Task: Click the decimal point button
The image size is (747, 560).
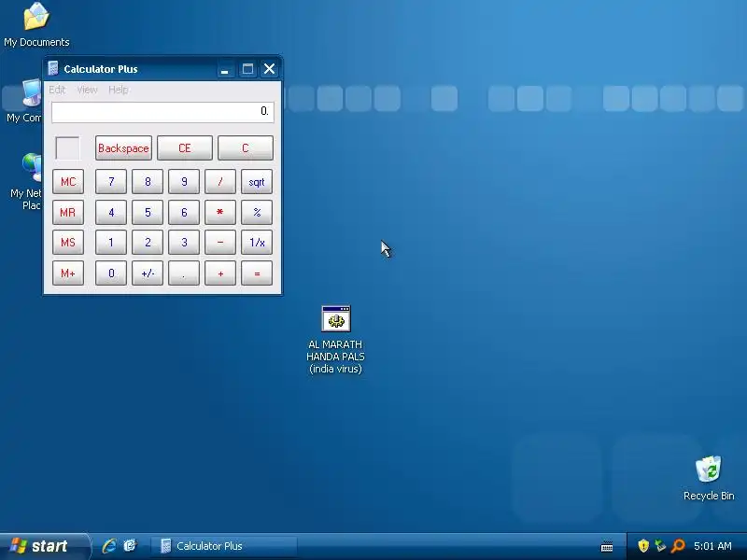Action: click(x=184, y=273)
